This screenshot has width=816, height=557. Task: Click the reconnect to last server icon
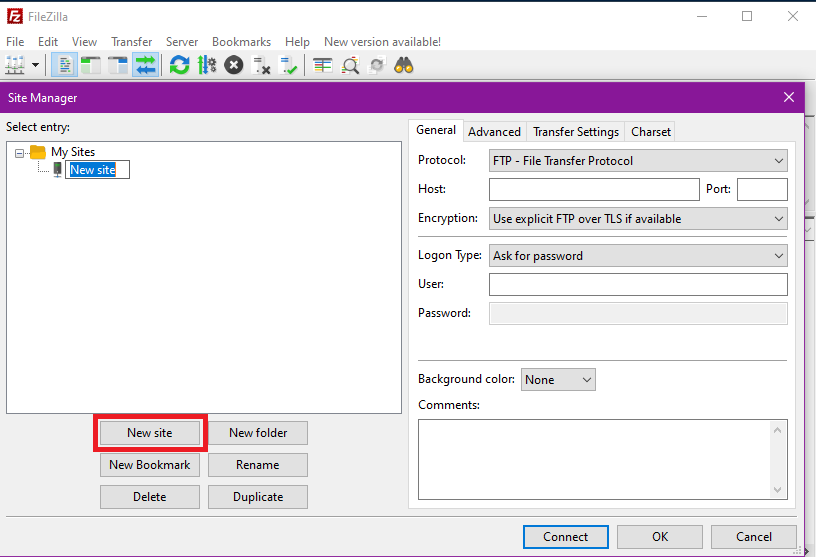point(288,66)
